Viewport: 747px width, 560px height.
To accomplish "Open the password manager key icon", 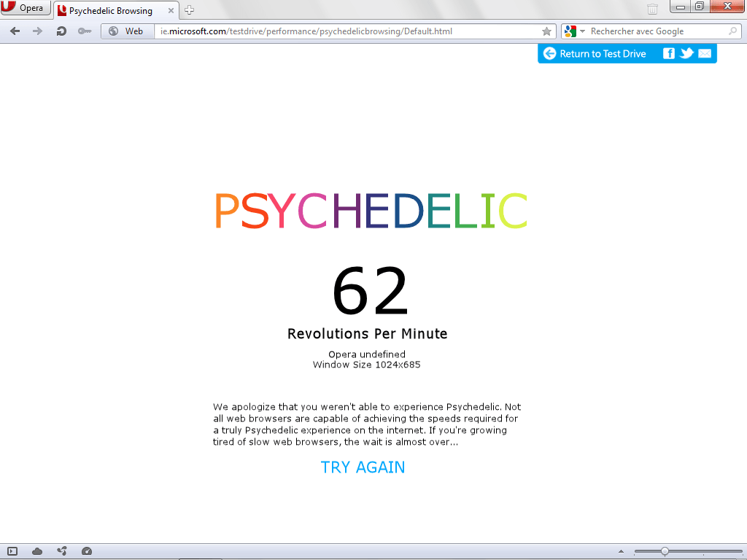I will pos(84,31).
